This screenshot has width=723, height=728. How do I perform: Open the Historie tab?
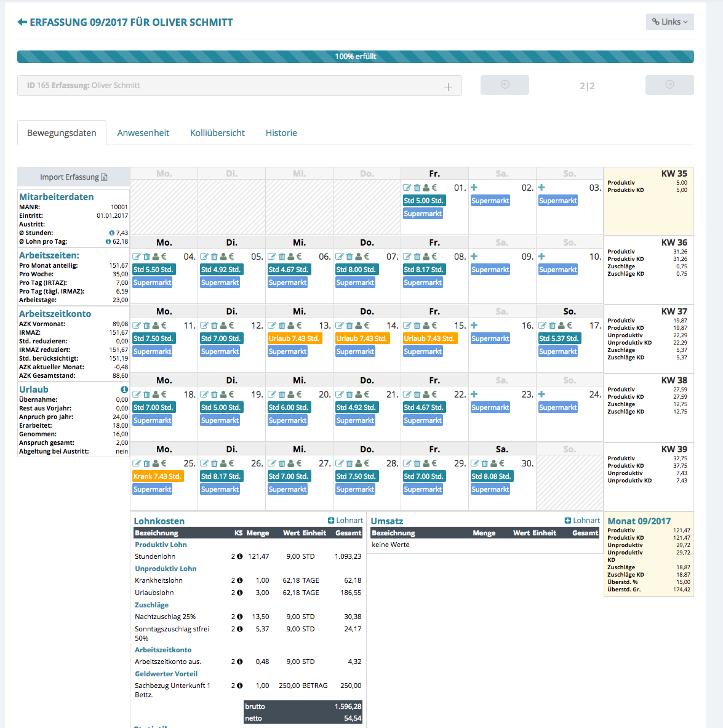coord(281,133)
